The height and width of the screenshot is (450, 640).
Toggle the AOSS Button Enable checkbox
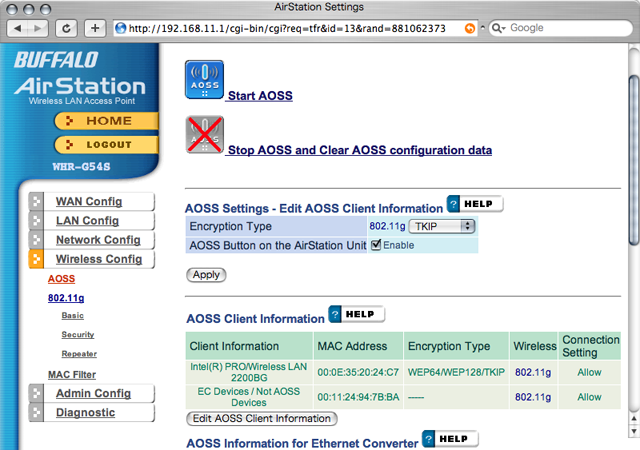(x=376, y=245)
